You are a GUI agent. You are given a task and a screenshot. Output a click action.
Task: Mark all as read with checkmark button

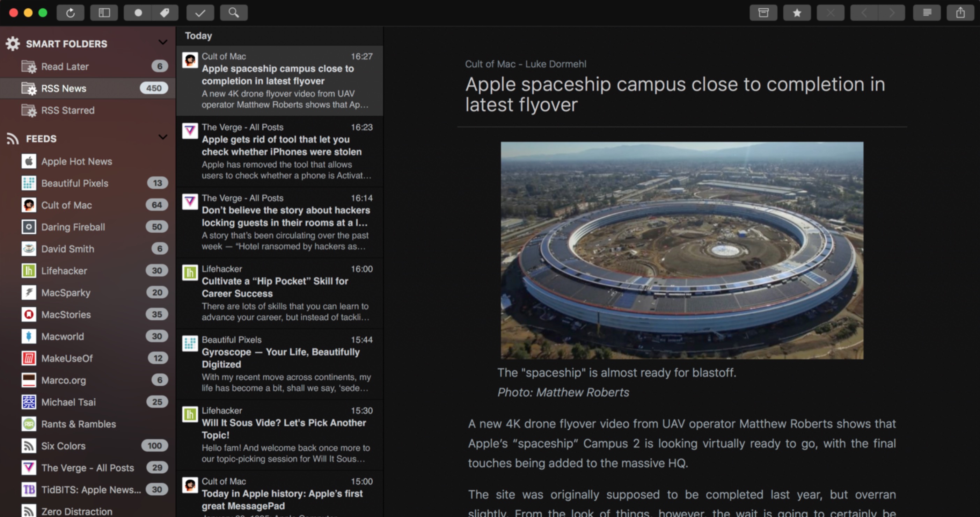pos(200,13)
